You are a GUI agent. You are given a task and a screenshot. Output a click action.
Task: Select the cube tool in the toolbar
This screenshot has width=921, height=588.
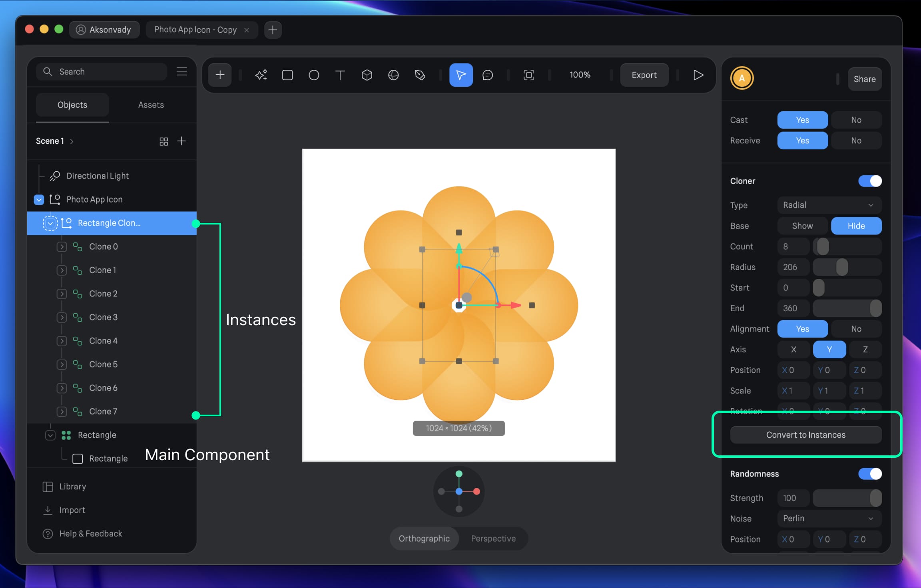click(367, 75)
